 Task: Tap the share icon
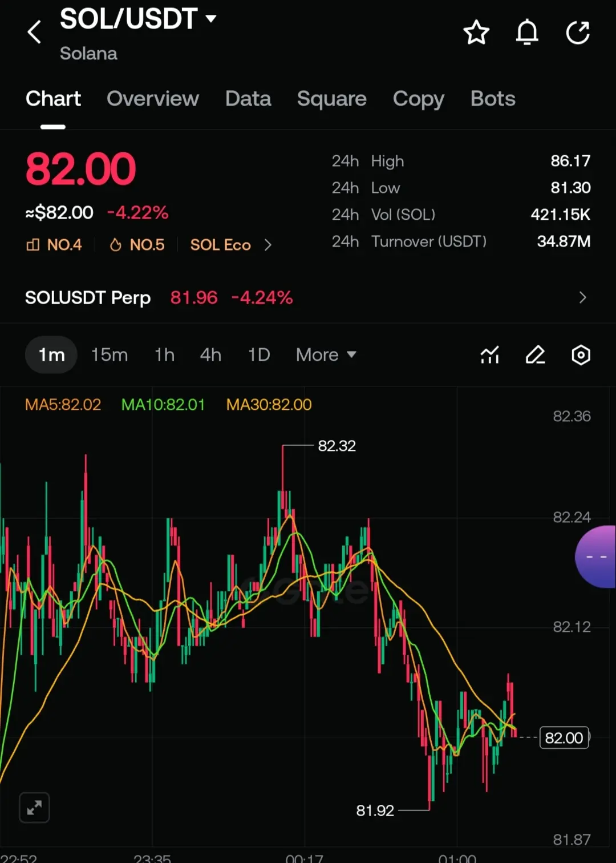coord(578,32)
